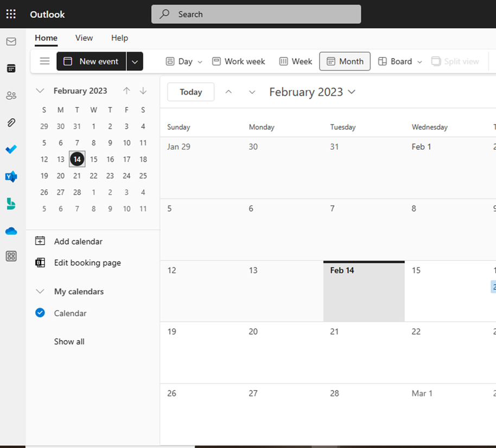Screen dimensions: 496x448
Task: Select the Jan 29 cell in month grid
Action: pos(201,168)
